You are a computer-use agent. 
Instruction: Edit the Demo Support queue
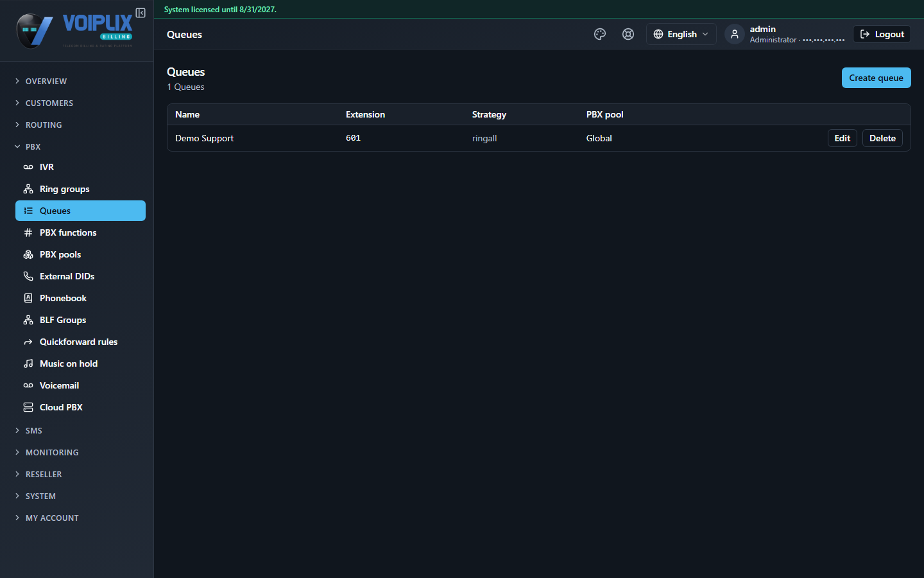842,138
